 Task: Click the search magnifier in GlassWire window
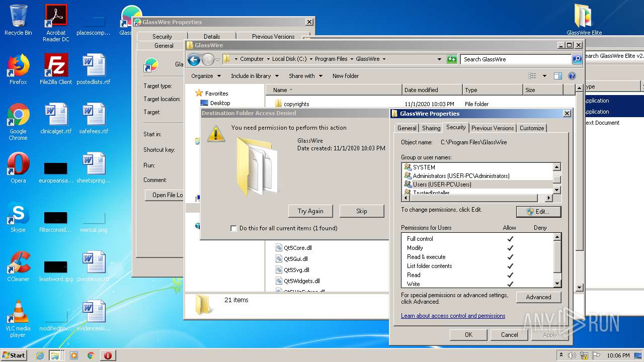[x=577, y=59]
